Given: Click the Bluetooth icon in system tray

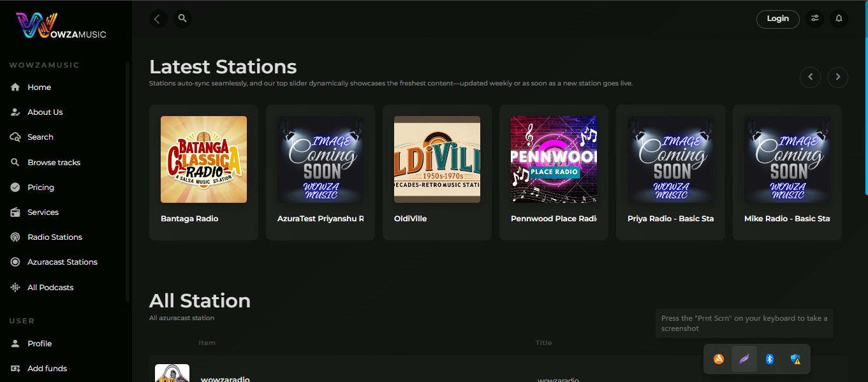Looking at the screenshot, I should pyautogui.click(x=770, y=359).
